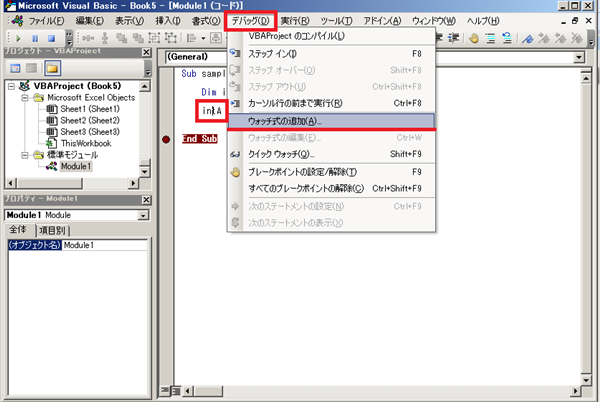
Task: Open the 表示(V) menu
Action: [x=129, y=21]
